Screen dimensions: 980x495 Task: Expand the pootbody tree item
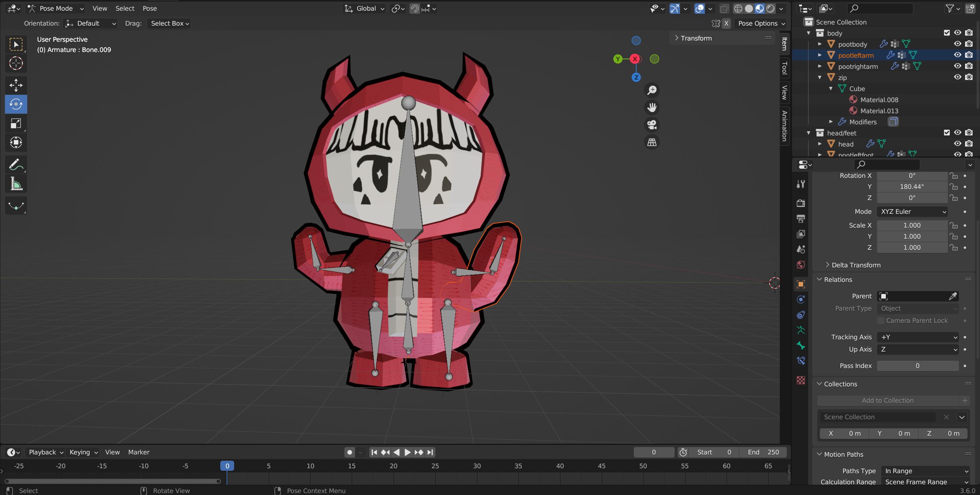[x=820, y=44]
